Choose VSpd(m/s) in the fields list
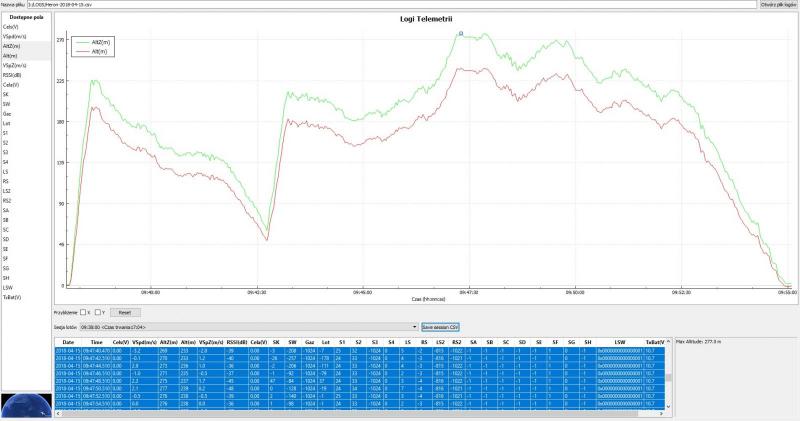Image resolution: width=800 pixels, height=421 pixels. pyautogui.click(x=15, y=37)
